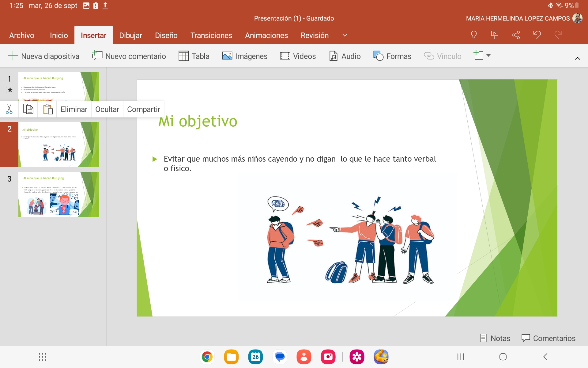Switch to the Diseño tab

coord(166,35)
